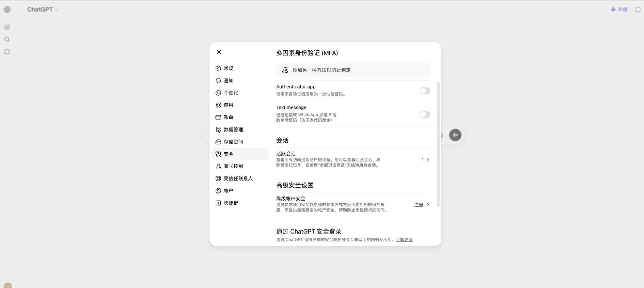The width and height of the screenshot is (644, 288).
Task: Enable the Text message toggle
Action: [425, 114]
